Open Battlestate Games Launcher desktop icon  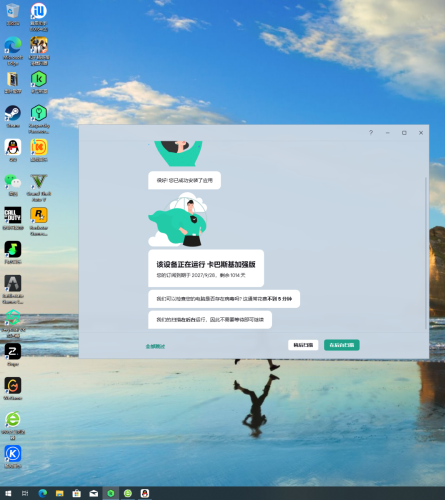(13, 289)
